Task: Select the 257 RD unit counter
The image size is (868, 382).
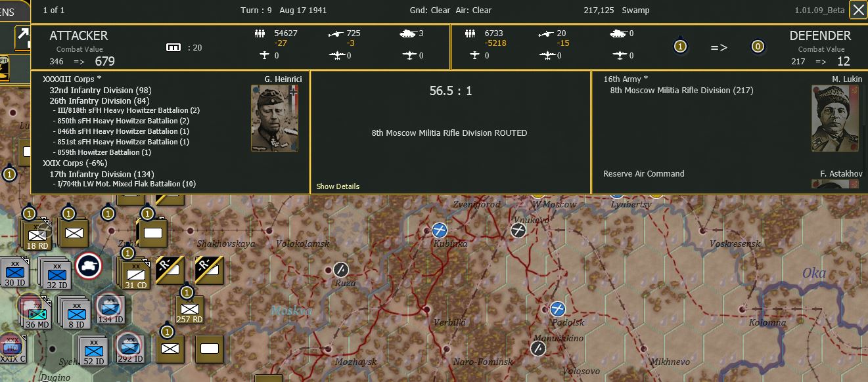Action: pos(190,311)
